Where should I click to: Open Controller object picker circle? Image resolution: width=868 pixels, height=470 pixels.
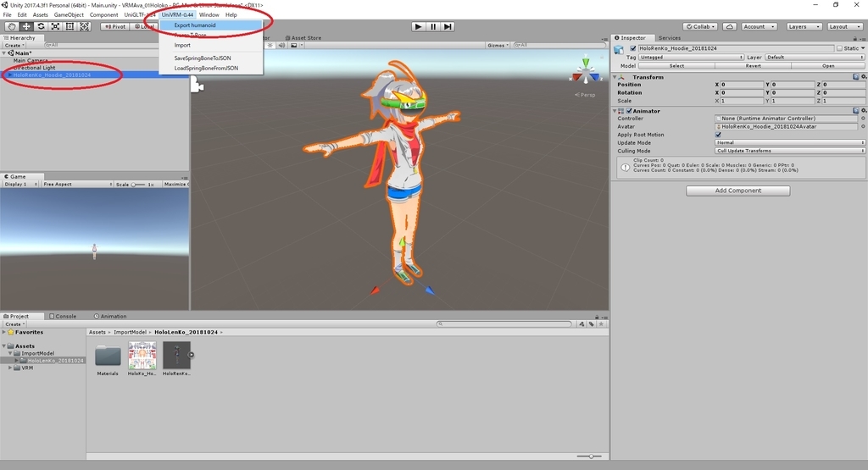pyautogui.click(x=863, y=119)
